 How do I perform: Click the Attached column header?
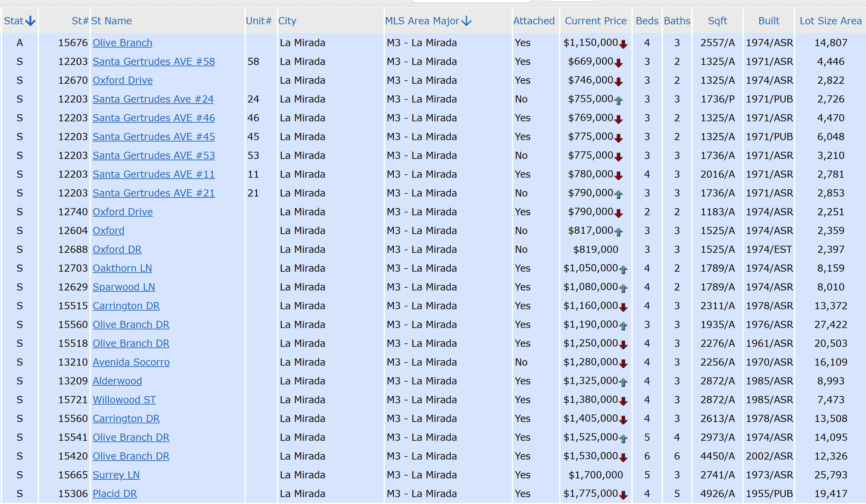click(x=533, y=21)
